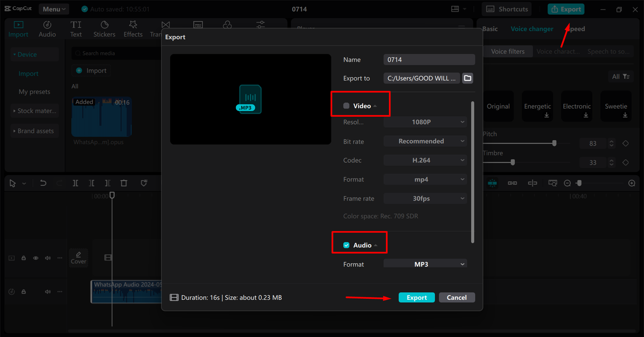Click Cancel in the Export dialog

457,297
